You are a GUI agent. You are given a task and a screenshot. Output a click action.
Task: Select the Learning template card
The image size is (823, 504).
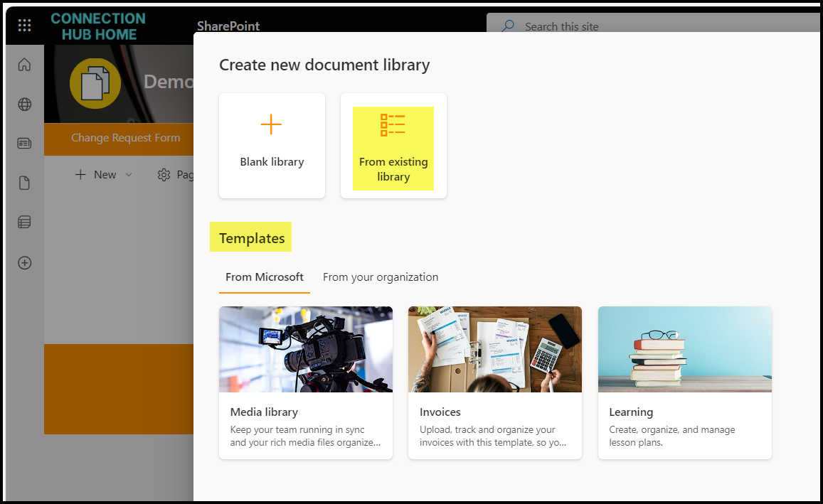pyautogui.click(x=684, y=382)
